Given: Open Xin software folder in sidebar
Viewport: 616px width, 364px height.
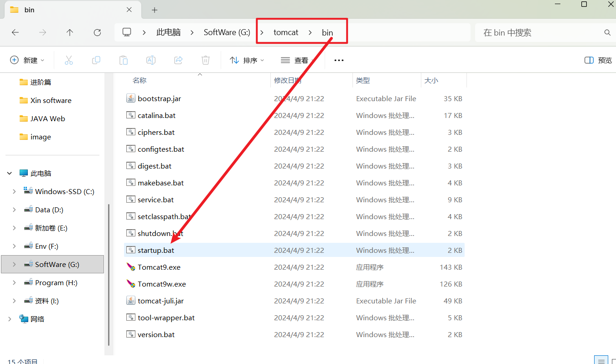Looking at the screenshot, I should coord(46,100).
